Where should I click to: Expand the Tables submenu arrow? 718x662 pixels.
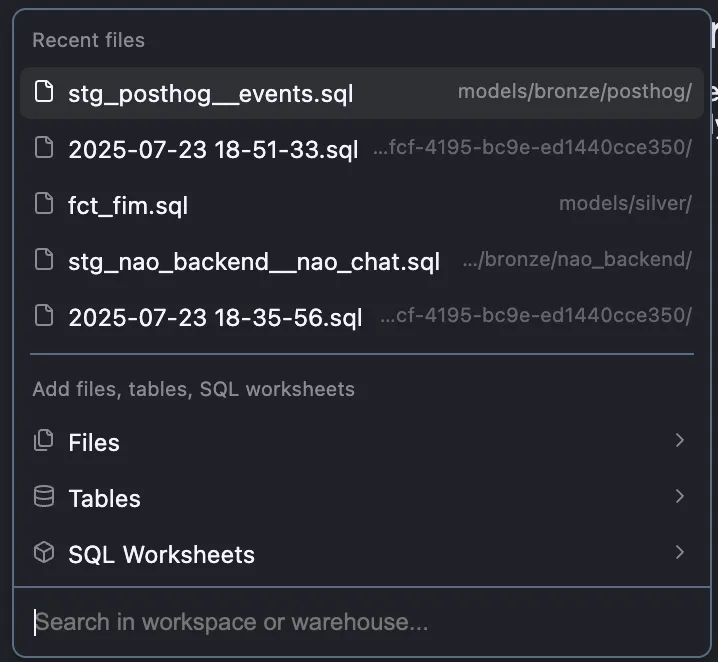(680, 497)
